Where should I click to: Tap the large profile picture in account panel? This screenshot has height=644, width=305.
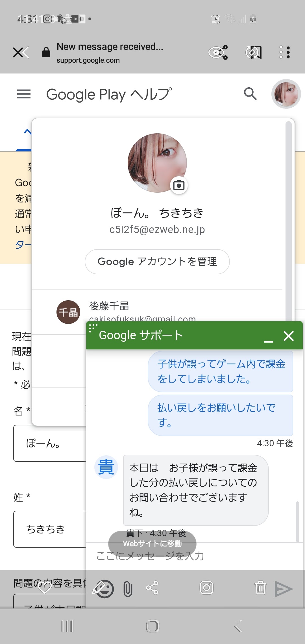click(157, 163)
